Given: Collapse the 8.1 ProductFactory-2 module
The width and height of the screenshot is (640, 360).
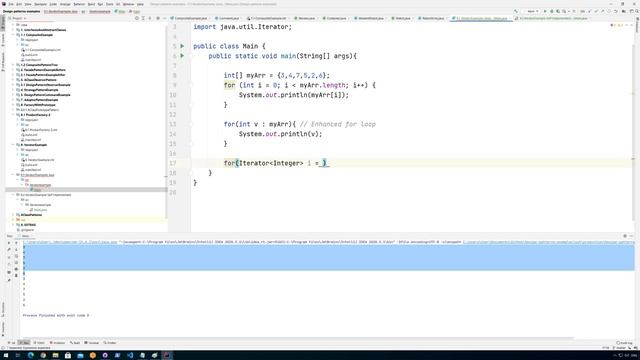Looking at the screenshot, I should [x=13, y=115].
